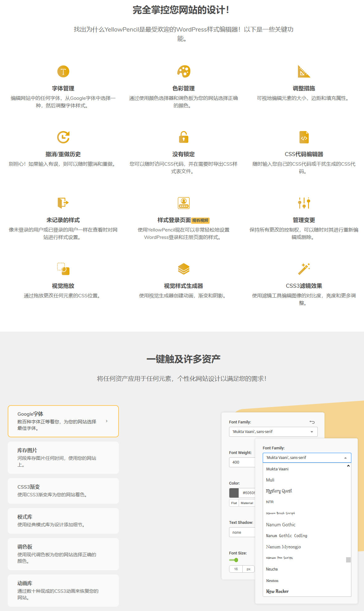Click the dark gray Color swatch
Screen dimensions: 364x611
pos(234,493)
